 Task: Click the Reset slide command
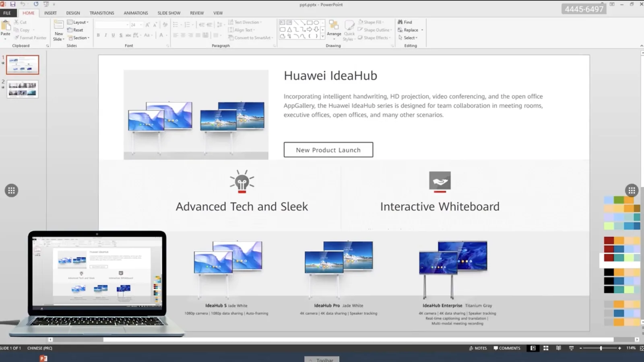tap(75, 30)
